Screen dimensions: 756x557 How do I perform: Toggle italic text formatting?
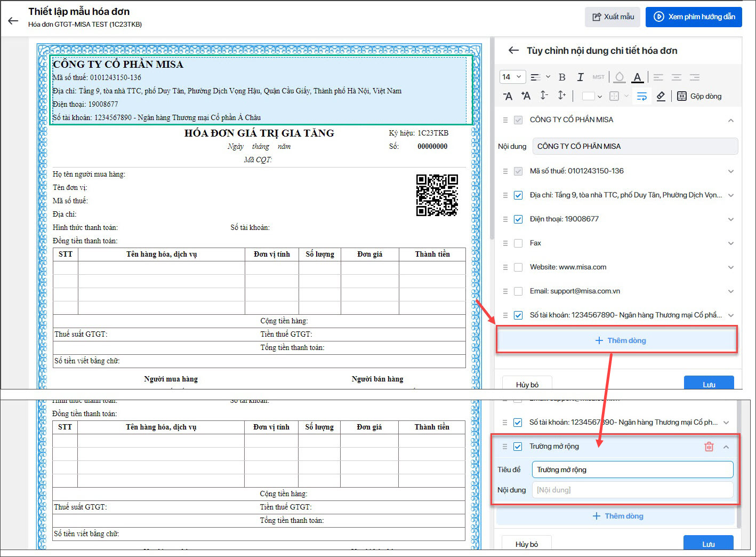[580, 77]
